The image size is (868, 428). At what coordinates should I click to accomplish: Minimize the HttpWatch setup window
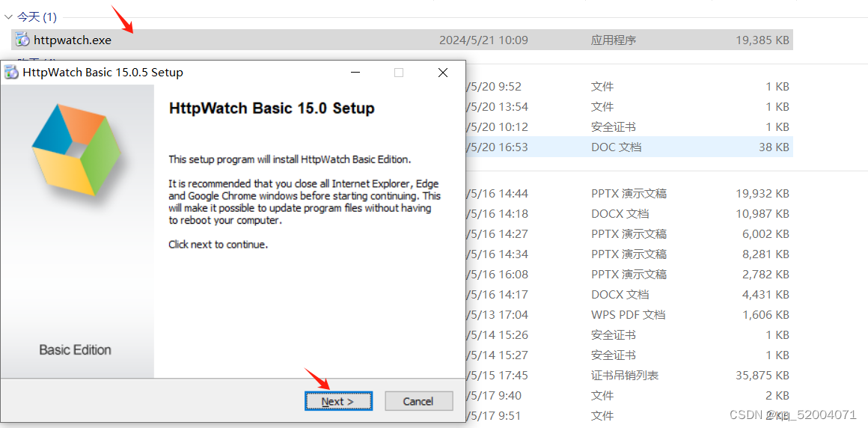tap(355, 73)
